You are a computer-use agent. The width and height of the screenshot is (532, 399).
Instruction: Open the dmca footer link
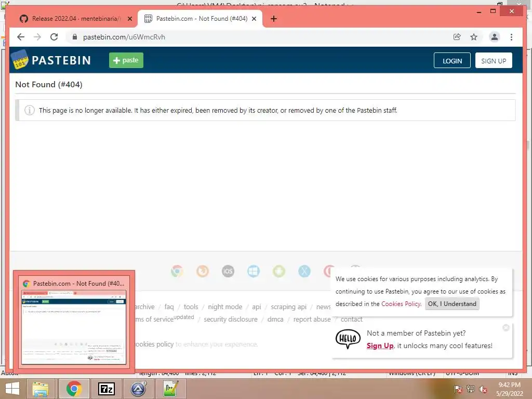tap(275, 320)
